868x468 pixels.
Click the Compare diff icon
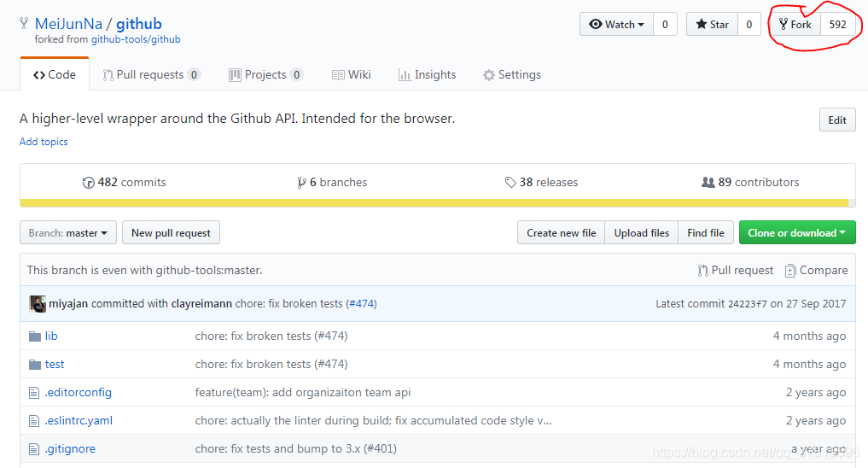[790, 270]
